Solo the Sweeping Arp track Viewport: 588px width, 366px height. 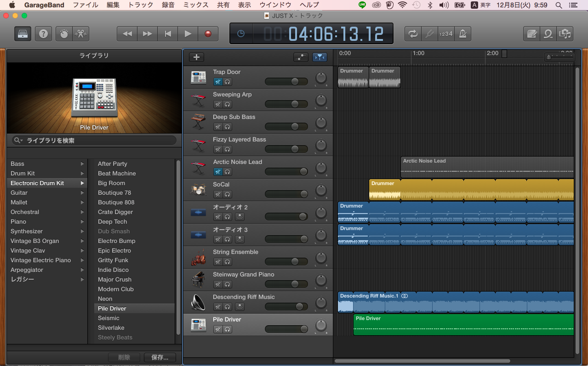tap(227, 104)
